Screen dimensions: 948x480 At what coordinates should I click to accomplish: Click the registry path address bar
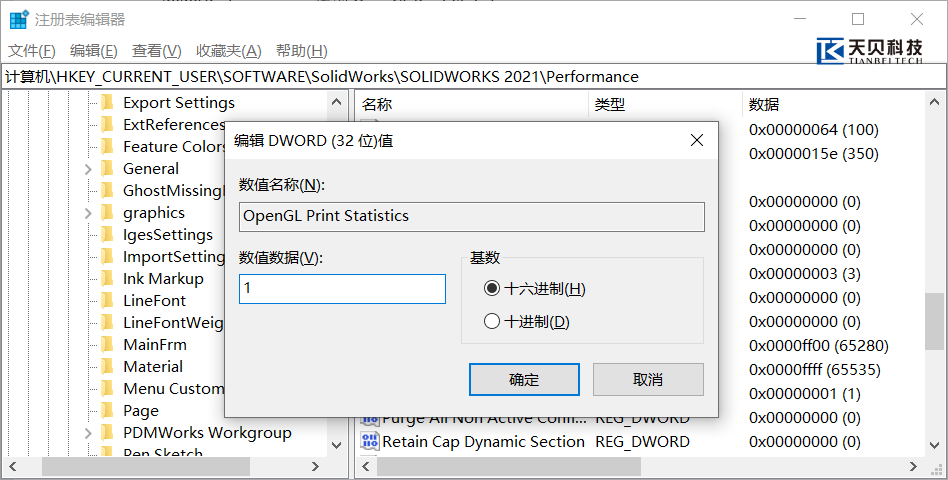point(474,77)
